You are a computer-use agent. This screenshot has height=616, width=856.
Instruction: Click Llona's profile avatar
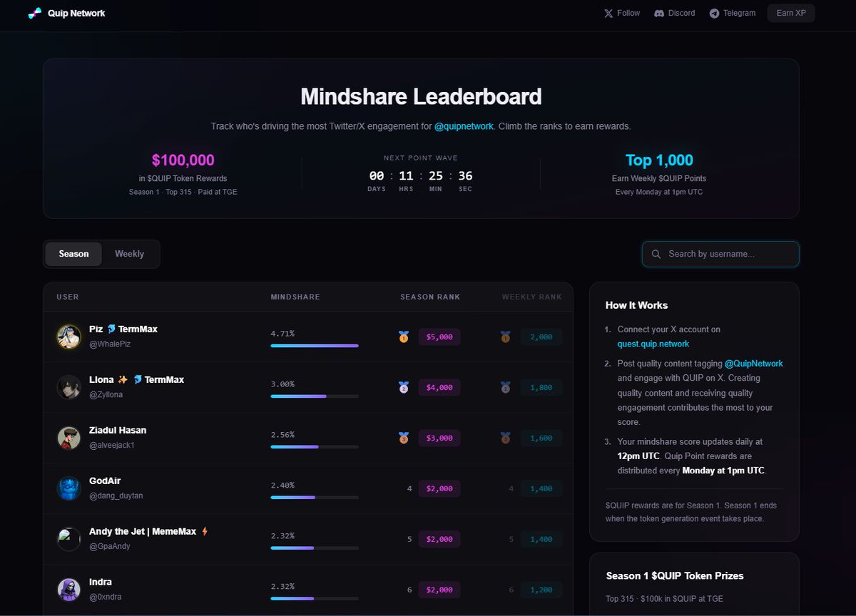[x=69, y=387]
